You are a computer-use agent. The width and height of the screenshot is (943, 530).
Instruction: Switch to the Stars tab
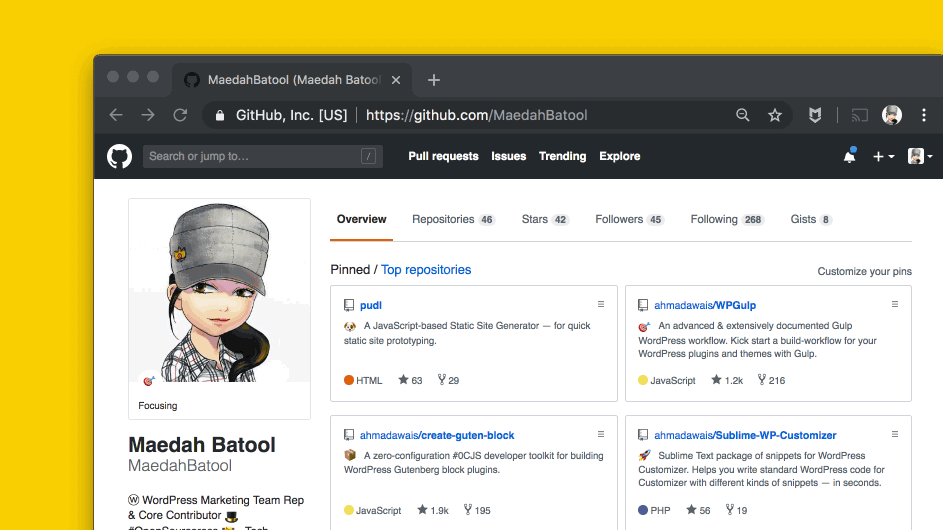point(545,219)
